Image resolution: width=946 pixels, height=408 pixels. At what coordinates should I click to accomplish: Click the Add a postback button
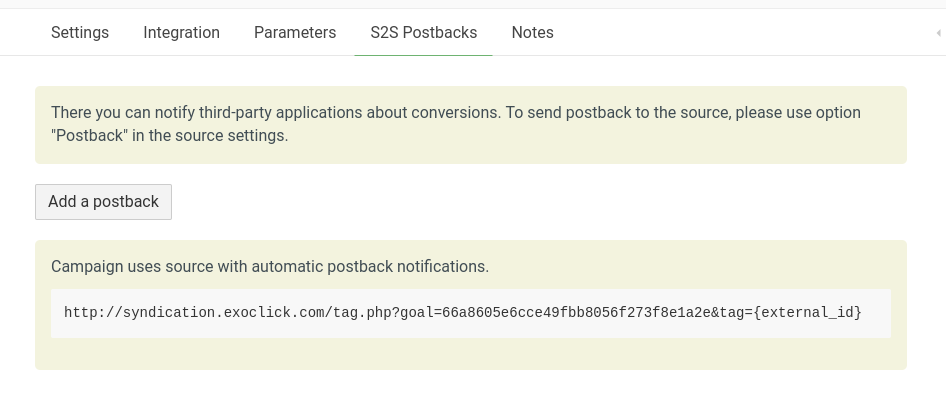point(103,202)
